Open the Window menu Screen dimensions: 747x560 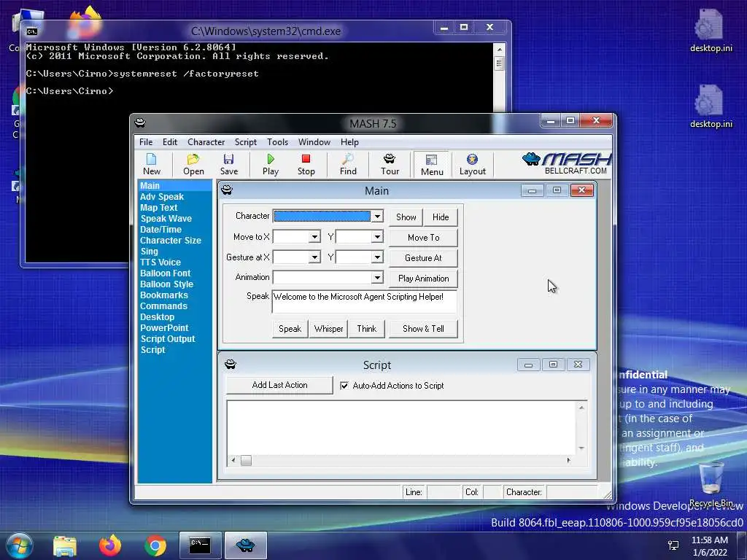click(314, 142)
